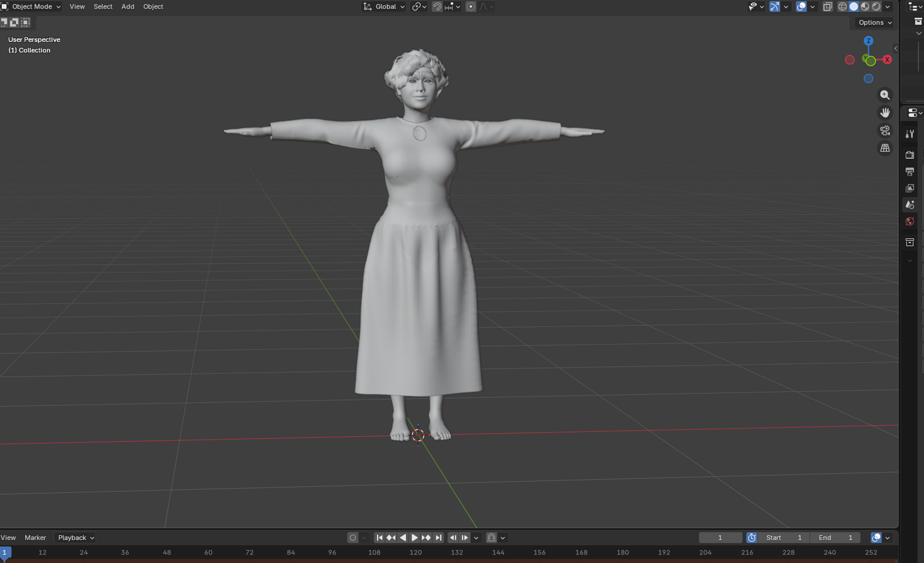
Task: Click the End frame field
Action: [835, 538]
